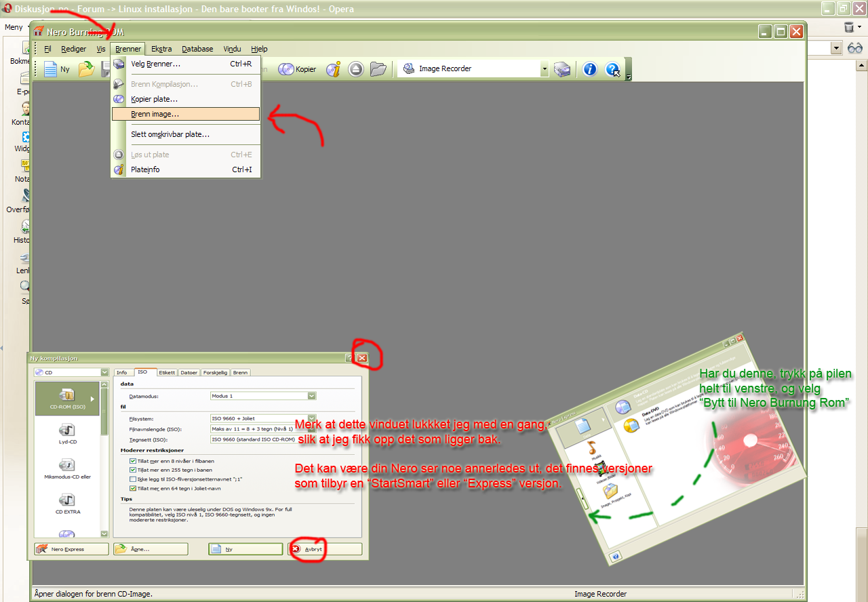
Task: Toggle Tillat mer enn 64 tegn checkbox
Action: click(x=133, y=487)
